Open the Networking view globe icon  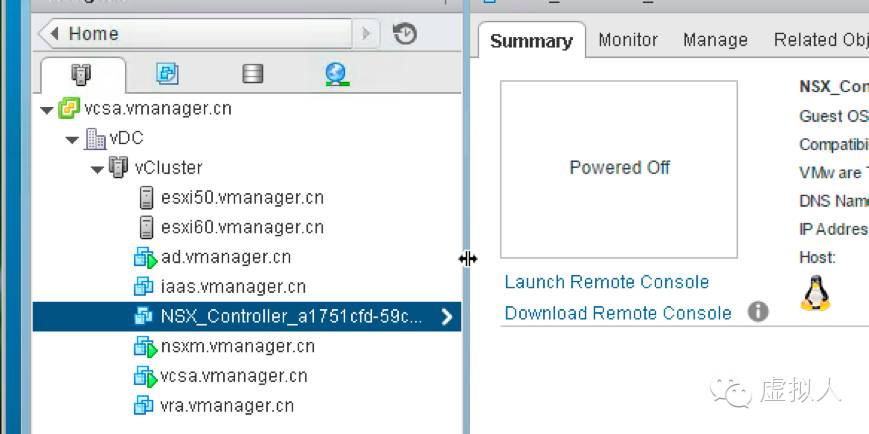tap(337, 74)
